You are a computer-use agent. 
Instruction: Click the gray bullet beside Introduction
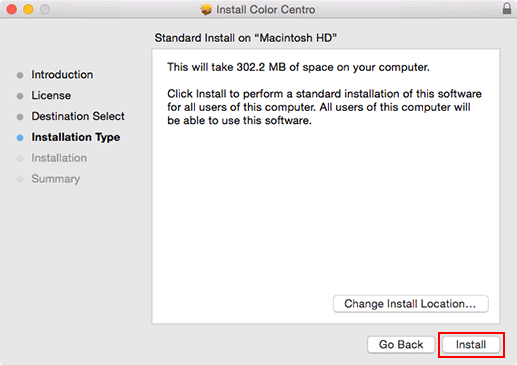coord(20,75)
